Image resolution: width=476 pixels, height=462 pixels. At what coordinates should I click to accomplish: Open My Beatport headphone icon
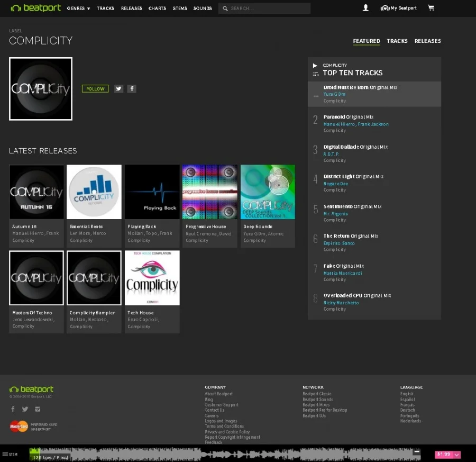385,8
